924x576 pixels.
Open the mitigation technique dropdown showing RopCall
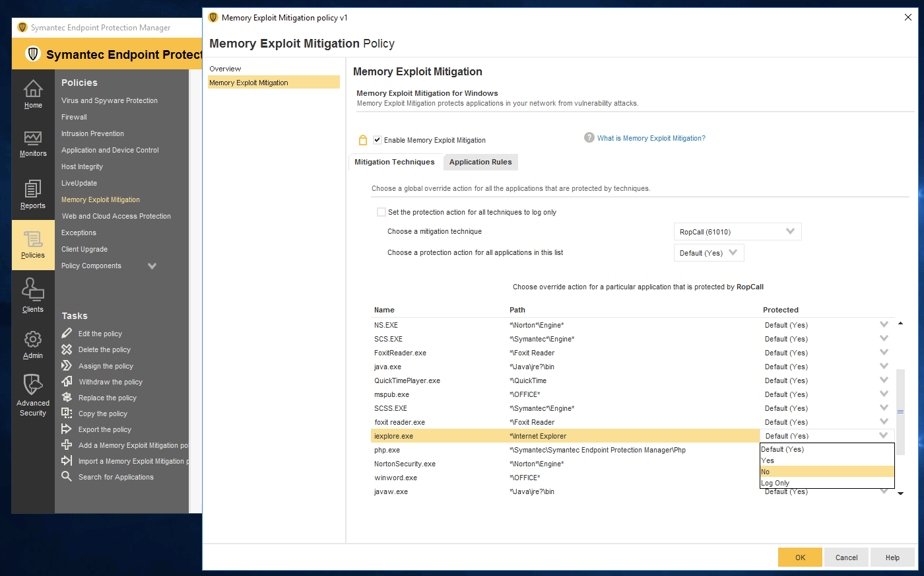coord(737,231)
